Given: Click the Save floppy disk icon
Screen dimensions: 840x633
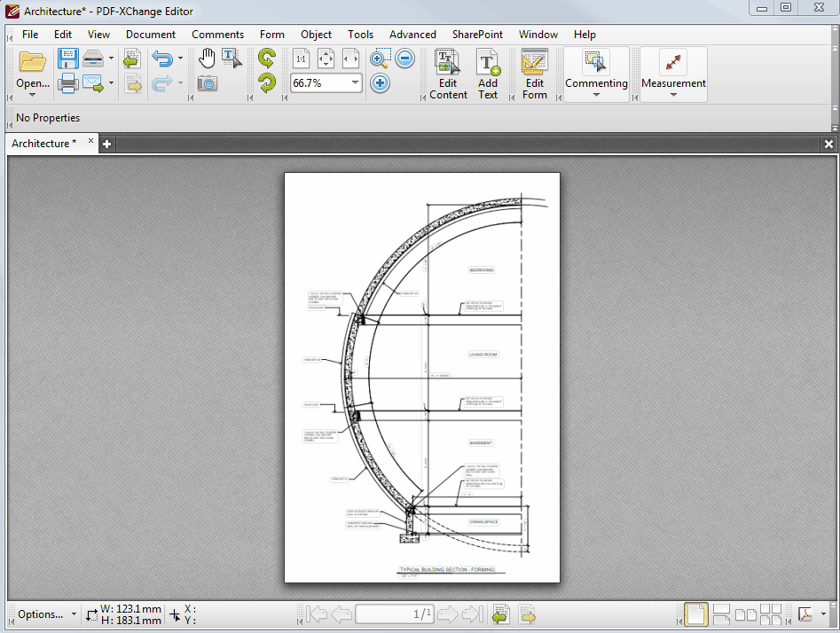Looking at the screenshot, I should point(68,59).
